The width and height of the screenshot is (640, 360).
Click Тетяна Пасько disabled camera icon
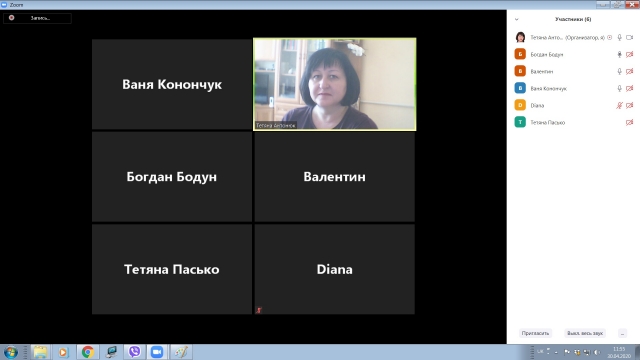pos(629,122)
